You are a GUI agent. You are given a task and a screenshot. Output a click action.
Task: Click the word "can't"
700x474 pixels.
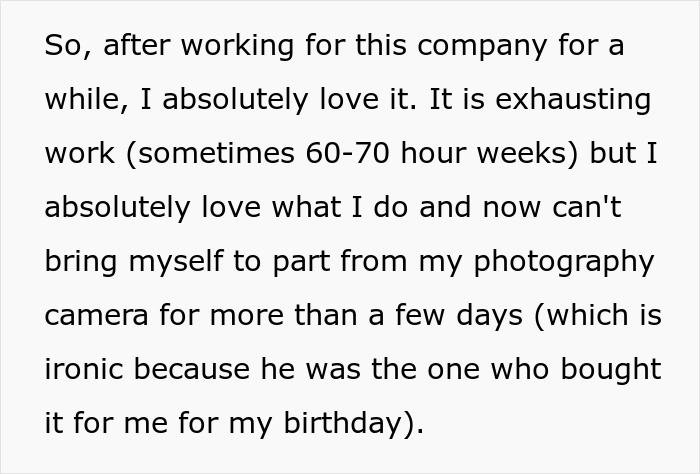pos(587,208)
